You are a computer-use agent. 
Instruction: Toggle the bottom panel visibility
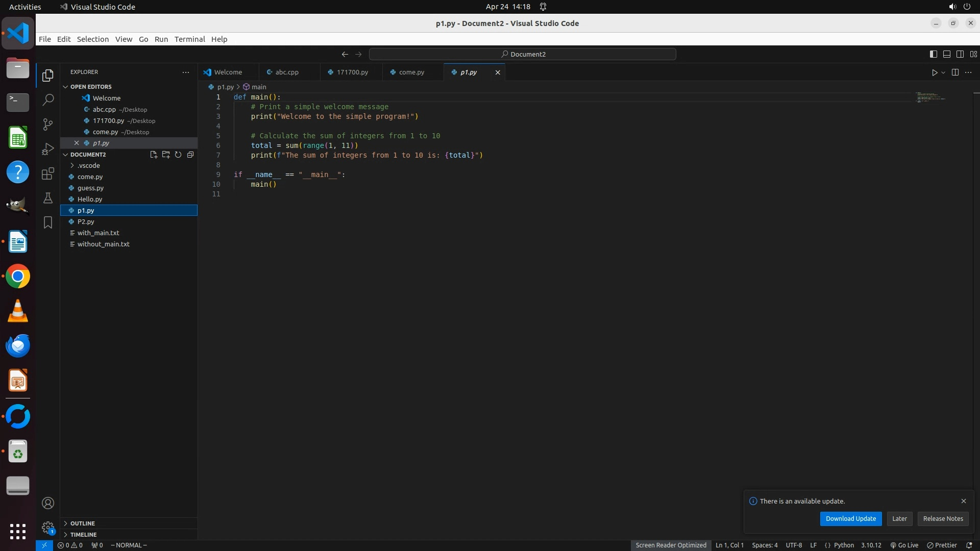point(946,54)
